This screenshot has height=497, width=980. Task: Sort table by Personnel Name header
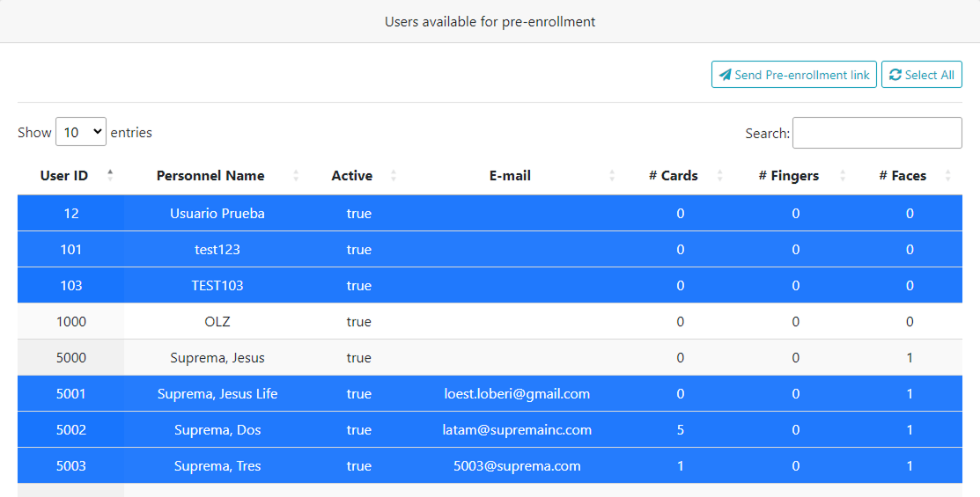[x=210, y=176]
